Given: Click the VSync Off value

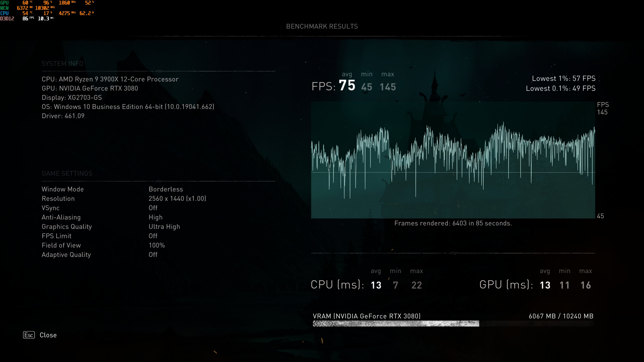Looking at the screenshot, I should [x=153, y=208].
